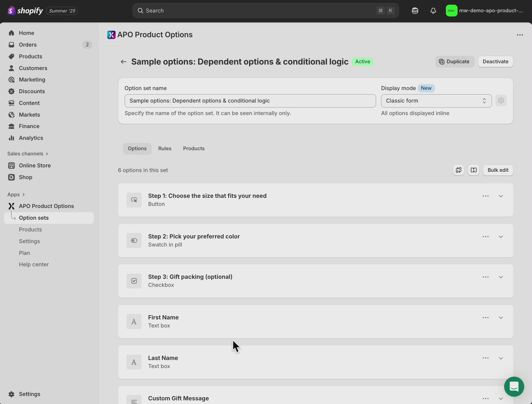The image size is (532, 404).
Task: Click the grid layout icon left of Bulk edit
Action: click(x=458, y=170)
